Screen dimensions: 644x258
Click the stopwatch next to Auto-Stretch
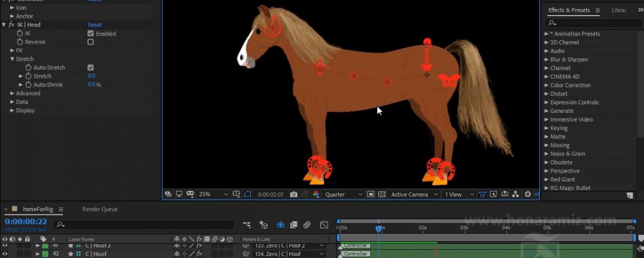click(x=28, y=68)
